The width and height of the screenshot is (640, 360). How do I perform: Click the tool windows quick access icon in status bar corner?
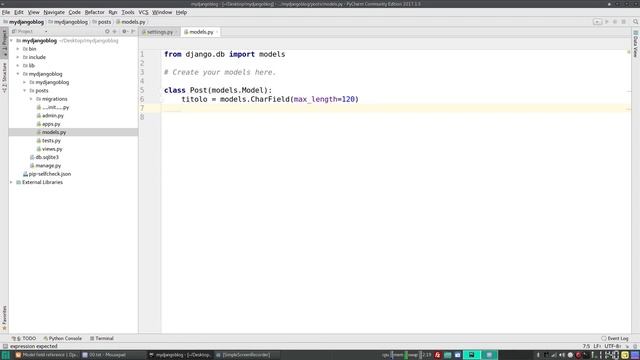point(5,346)
